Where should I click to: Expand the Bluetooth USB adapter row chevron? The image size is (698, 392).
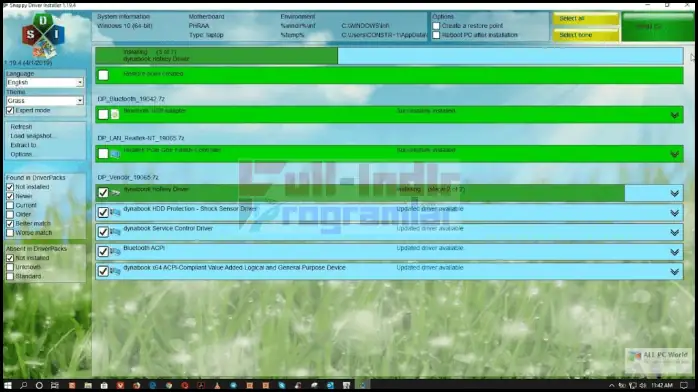674,115
